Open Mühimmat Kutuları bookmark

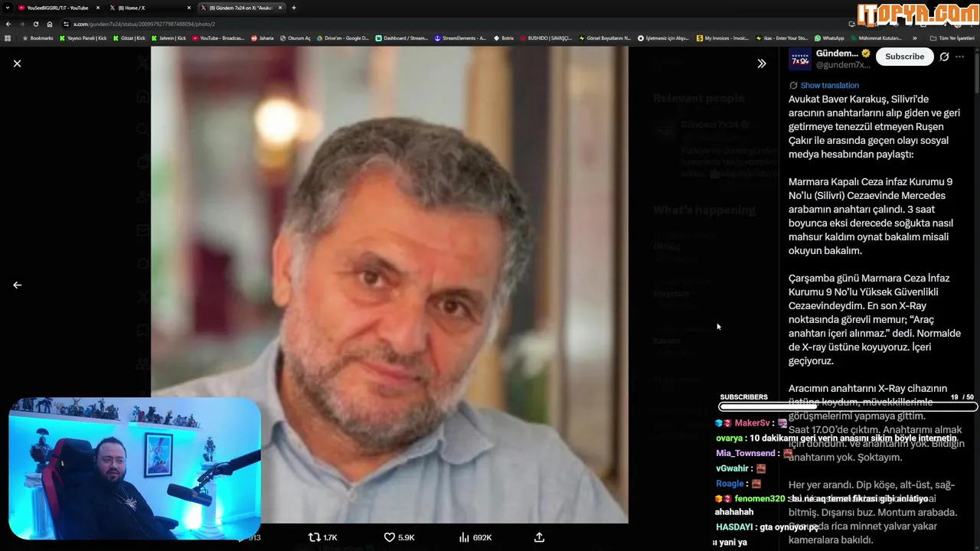(877, 38)
